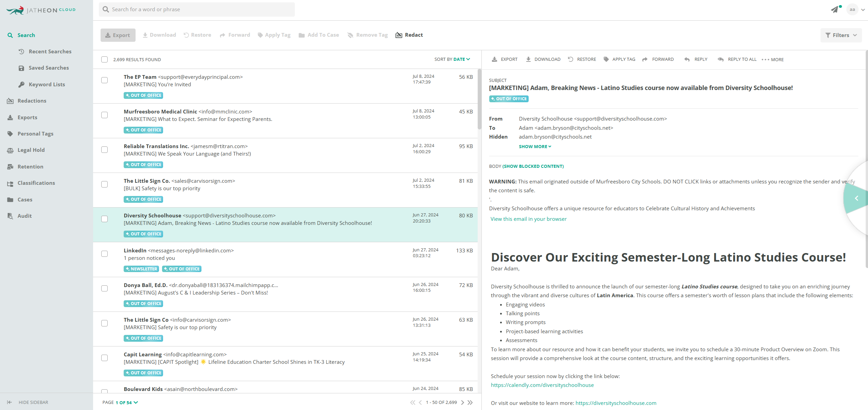
Task: Open Classifications in sidebar
Action: coord(36,183)
